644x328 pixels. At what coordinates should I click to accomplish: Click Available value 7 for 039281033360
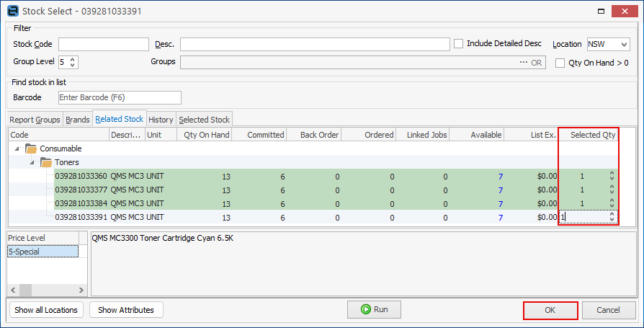(x=500, y=177)
